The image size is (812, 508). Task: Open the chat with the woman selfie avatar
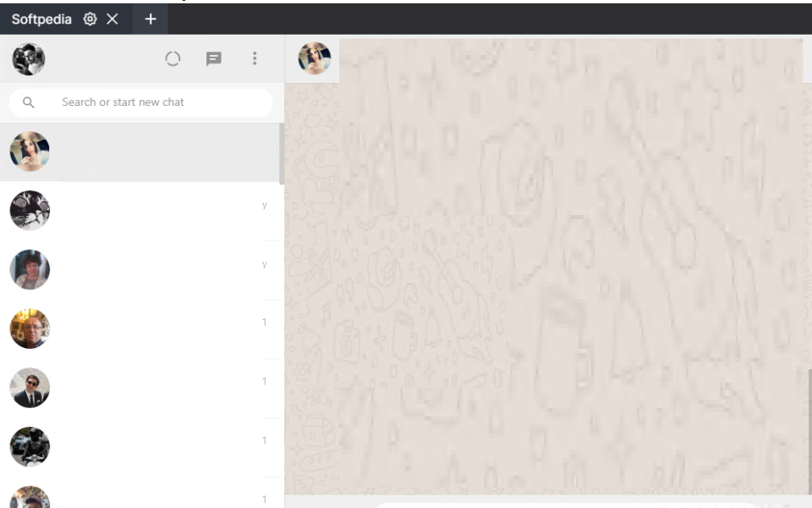tap(30, 152)
